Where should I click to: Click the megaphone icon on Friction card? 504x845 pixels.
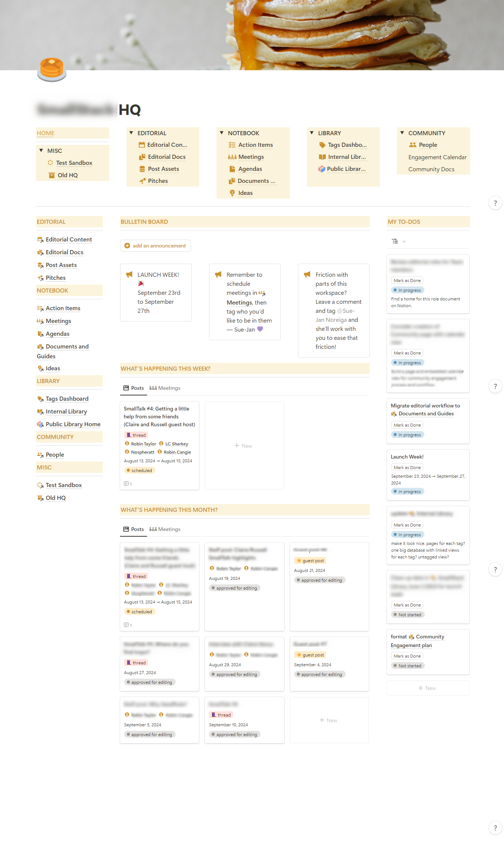tap(307, 275)
